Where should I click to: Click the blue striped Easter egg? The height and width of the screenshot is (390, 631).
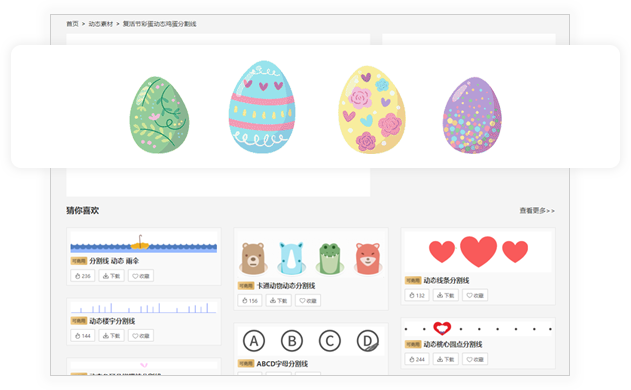click(x=262, y=107)
